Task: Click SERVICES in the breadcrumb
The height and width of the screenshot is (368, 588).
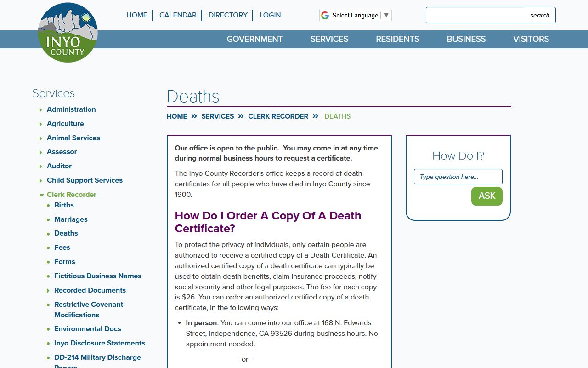Action: (x=218, y=116)
